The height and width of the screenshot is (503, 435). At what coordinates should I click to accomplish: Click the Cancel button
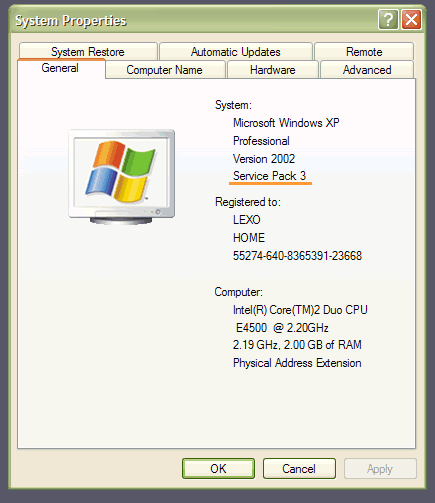click(299, 469)
